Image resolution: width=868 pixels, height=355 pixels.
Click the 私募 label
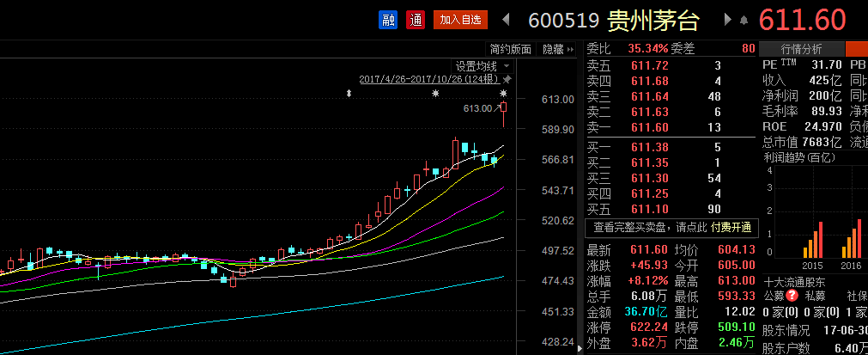click(x=815, y=295)
